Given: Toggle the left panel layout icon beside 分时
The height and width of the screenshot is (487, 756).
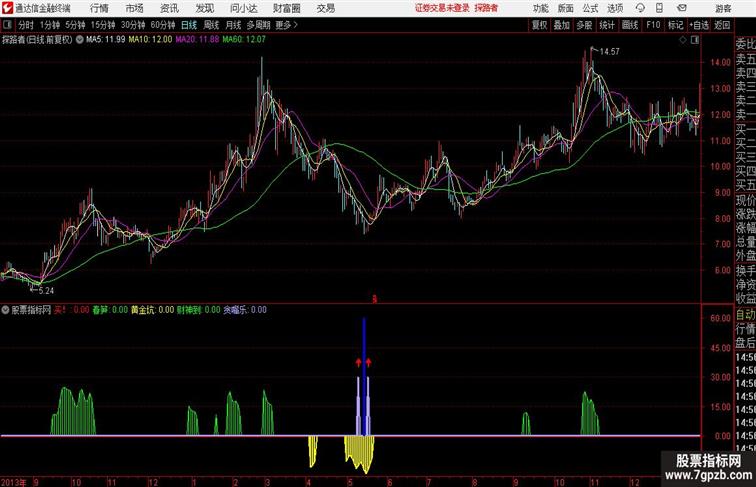Looking at the screenshot, I should coord(7,25).
